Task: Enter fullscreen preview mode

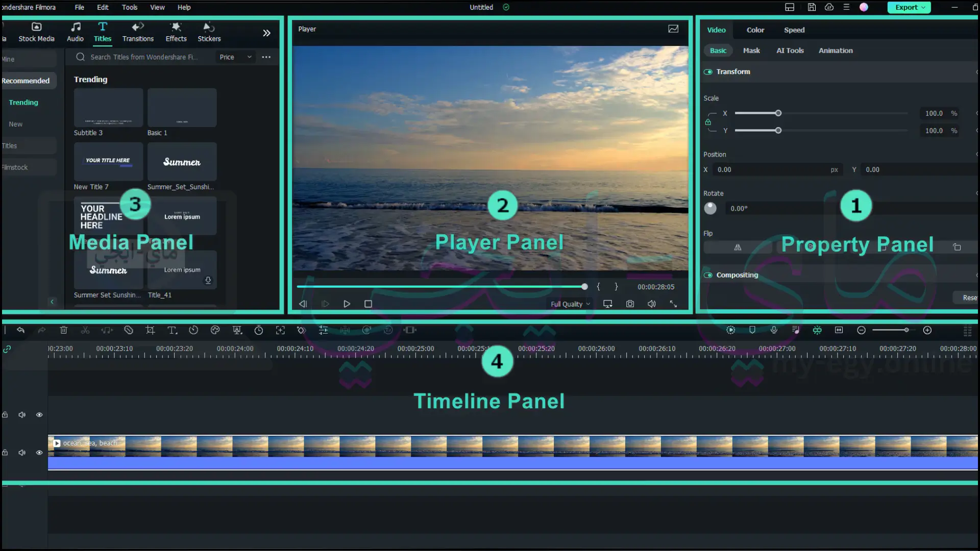Action: [x=673, y=304]
